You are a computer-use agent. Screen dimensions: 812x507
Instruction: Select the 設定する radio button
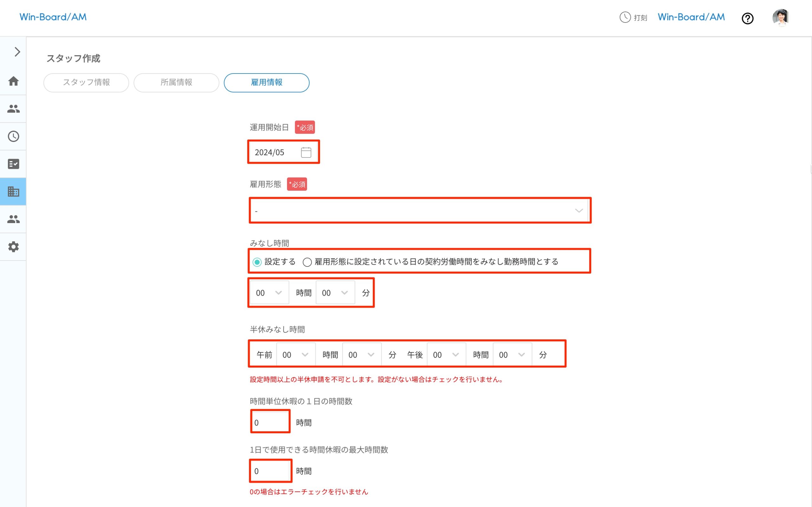pos(257,262)
